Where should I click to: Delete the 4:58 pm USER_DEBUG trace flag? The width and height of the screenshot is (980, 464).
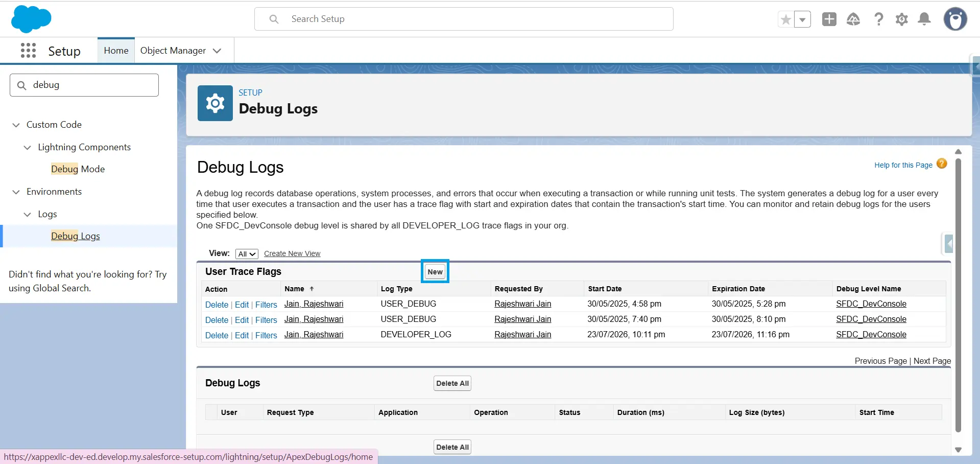tap(217, 305)
